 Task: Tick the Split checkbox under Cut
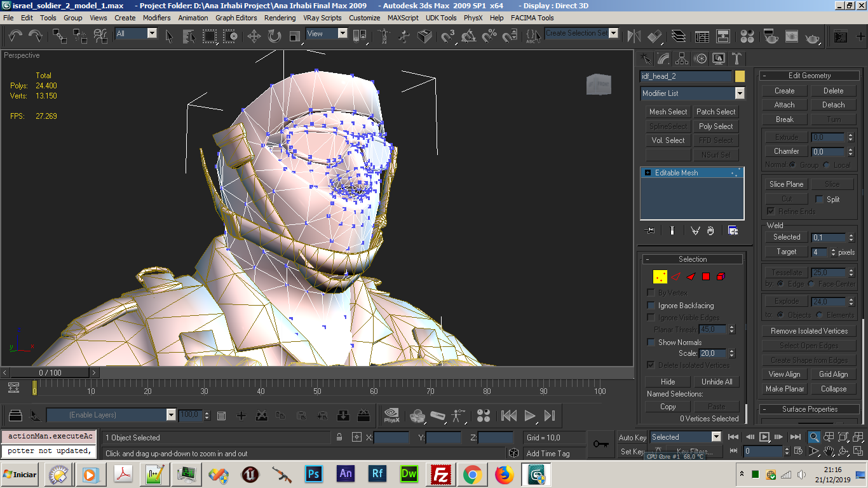[x=819, y=199]
